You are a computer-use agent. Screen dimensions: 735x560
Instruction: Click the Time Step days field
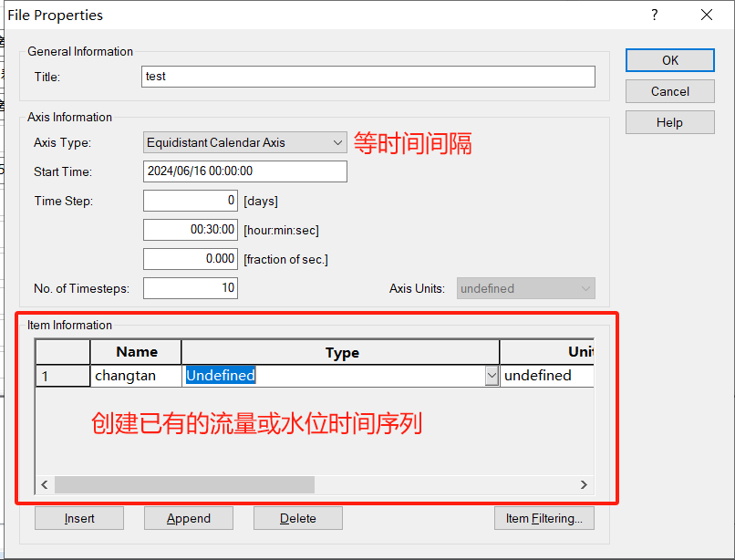tap(191, 201)
